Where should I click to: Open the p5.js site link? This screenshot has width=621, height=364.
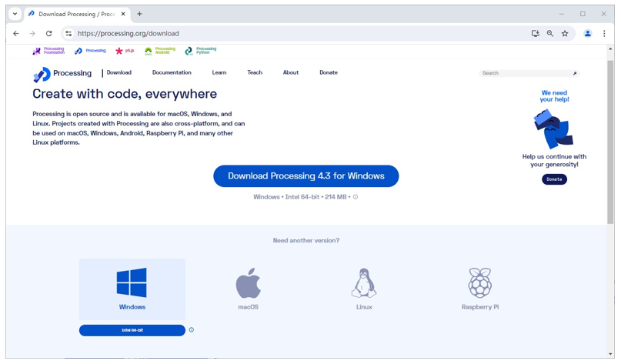pyautogui.click(x=125, y=51)
